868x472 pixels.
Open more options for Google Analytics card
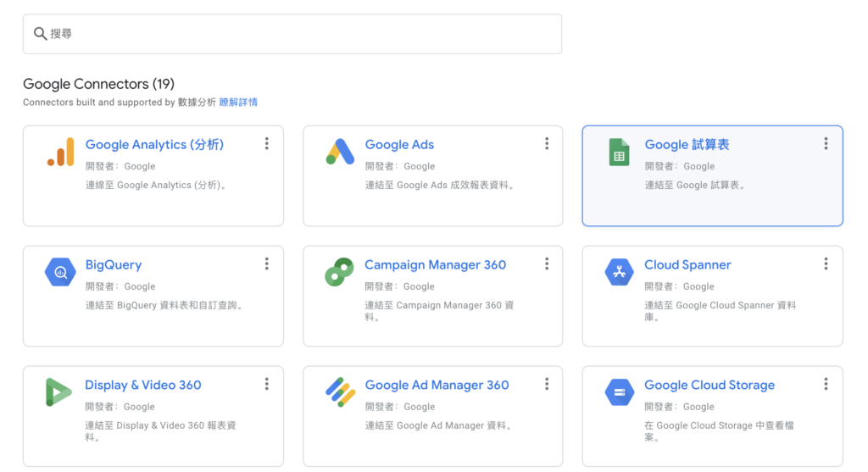pos(267,144)
